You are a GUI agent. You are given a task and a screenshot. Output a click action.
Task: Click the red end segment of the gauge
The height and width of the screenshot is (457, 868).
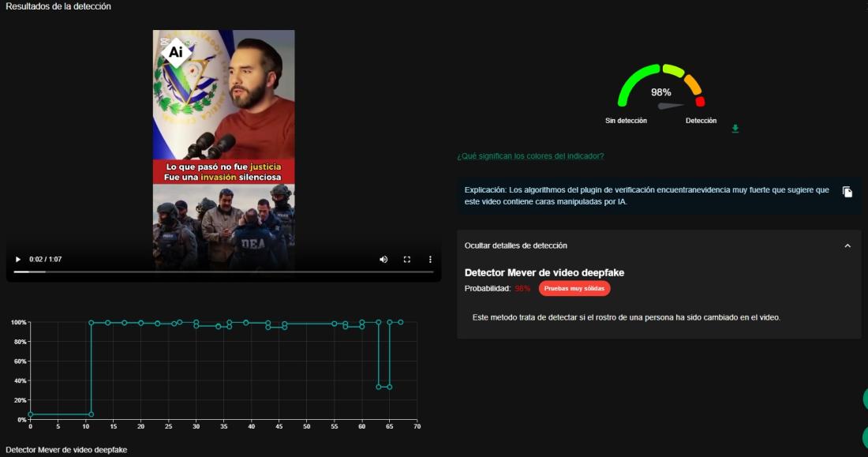(700, 102)
